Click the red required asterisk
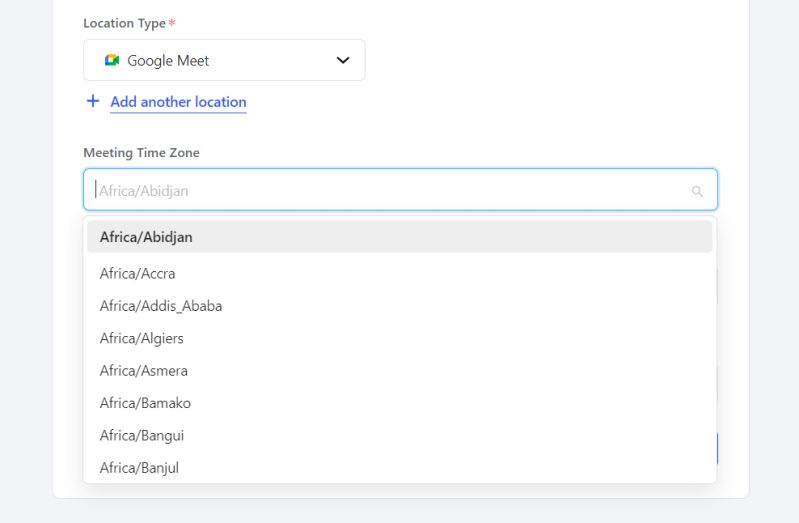Screen dimensions: 799x523 [x=172, y=23]
